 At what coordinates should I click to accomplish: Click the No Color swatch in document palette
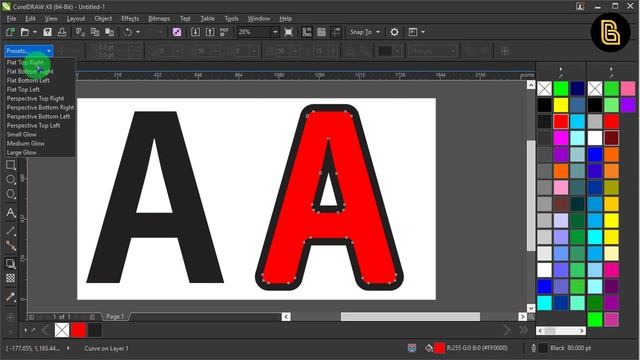pyautogui.click(x=62, y=330)
